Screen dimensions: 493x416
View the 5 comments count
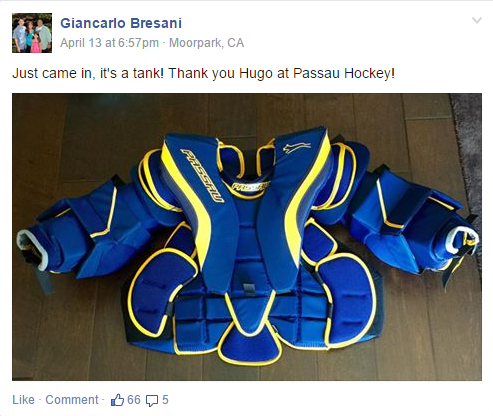click(x=165, y=400)
